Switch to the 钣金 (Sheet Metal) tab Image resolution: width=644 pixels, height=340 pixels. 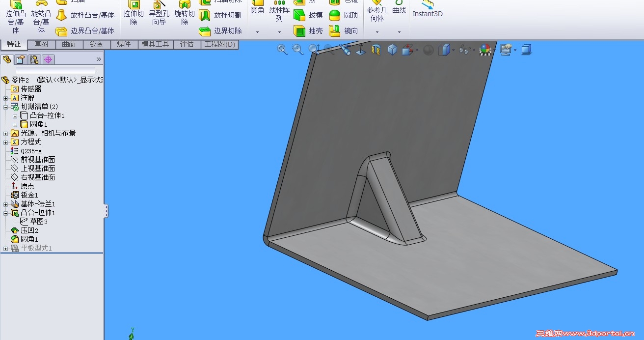pyautogui.click(x=96, y=44)
